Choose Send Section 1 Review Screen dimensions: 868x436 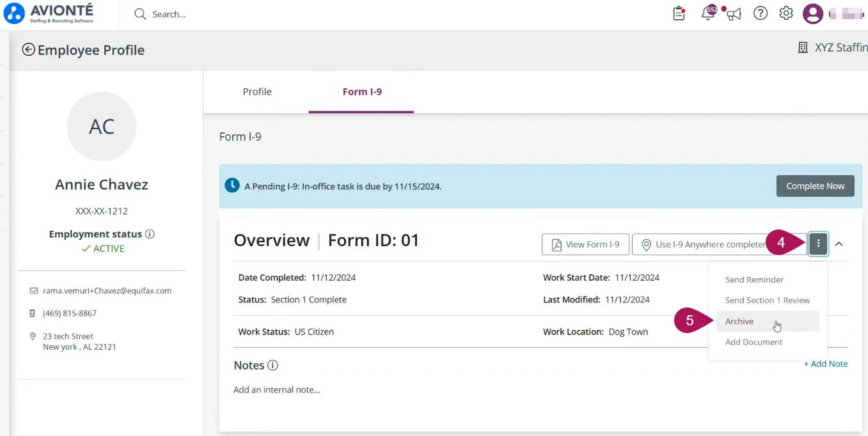[x=768, y=300]
